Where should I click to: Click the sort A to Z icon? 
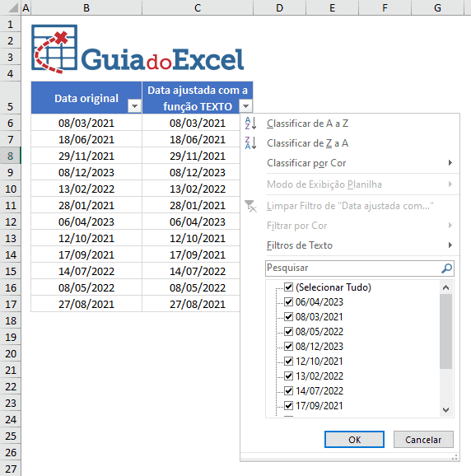point(250,124)
